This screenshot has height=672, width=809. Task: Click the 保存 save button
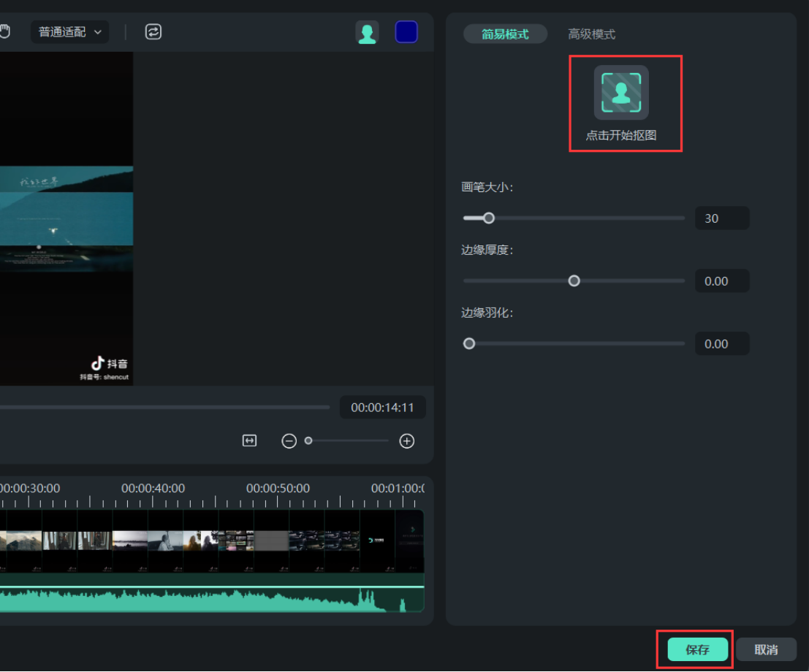point(697,649)
